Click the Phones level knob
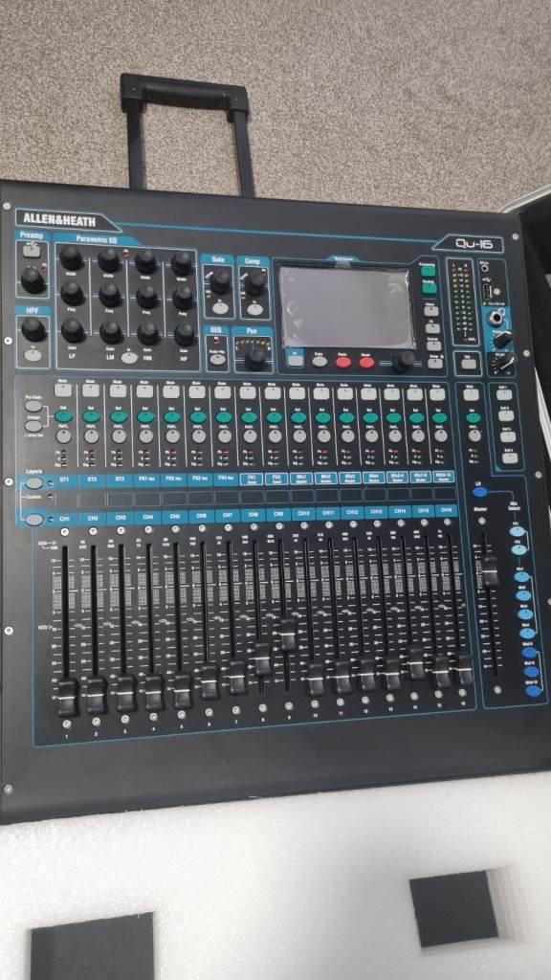The image size is (551, 980). coord(501,340)
